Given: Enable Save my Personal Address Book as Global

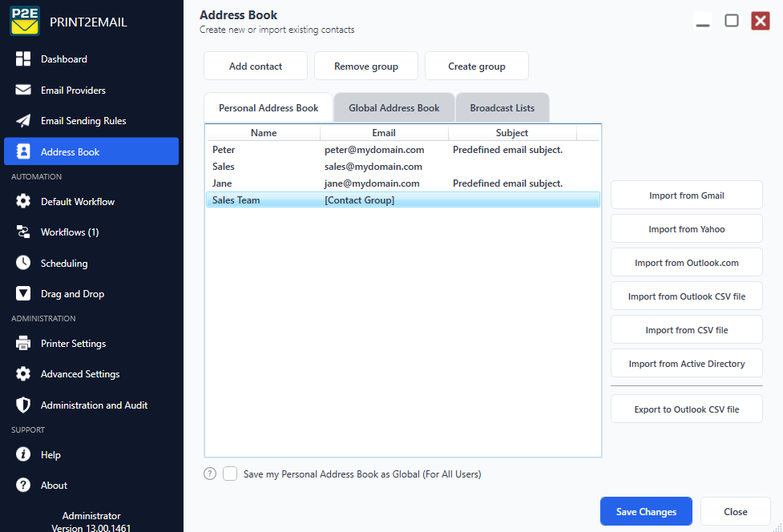Looking at the screenshot, I should click(230, 474).
